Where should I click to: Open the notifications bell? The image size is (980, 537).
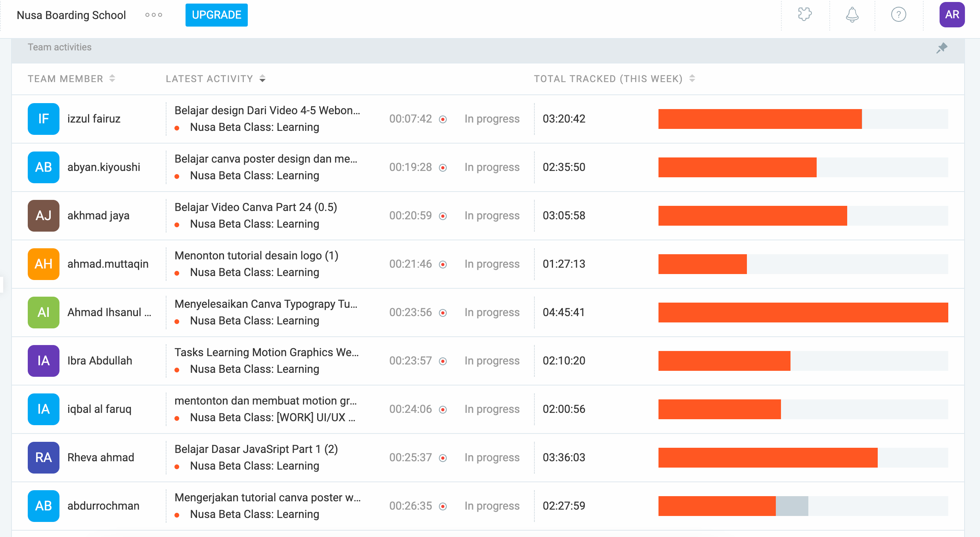852,15
